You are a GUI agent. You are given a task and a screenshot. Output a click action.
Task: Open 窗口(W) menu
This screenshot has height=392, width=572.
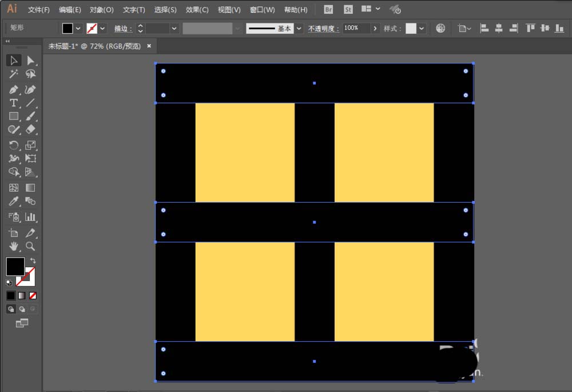click(x=263, y=10)
